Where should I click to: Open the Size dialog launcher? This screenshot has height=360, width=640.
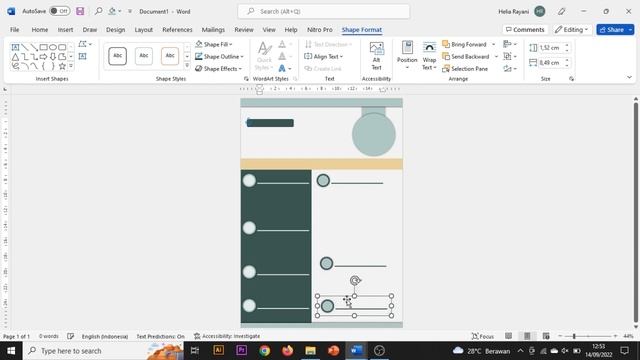tap(571, 78)
